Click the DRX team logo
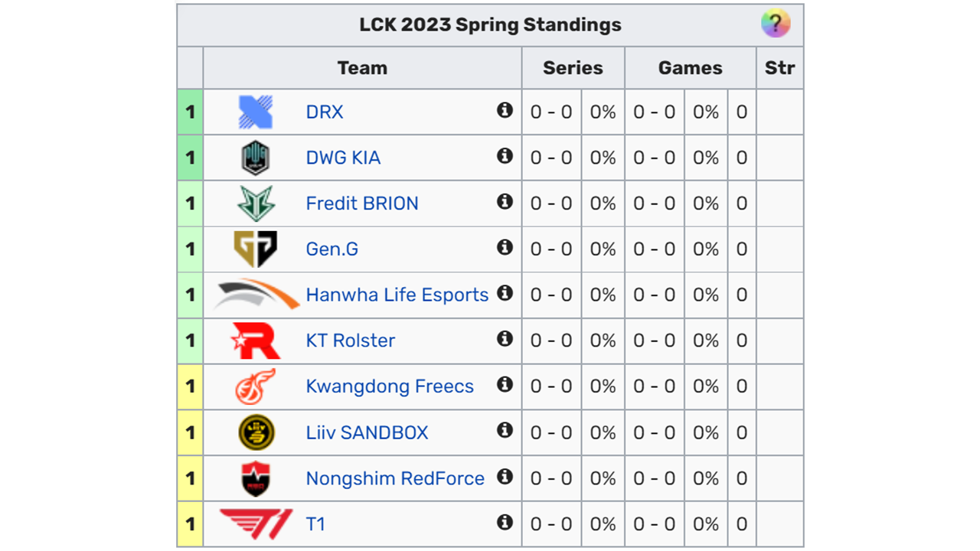This screenshot has height=551, width=980. coord(255,112)
